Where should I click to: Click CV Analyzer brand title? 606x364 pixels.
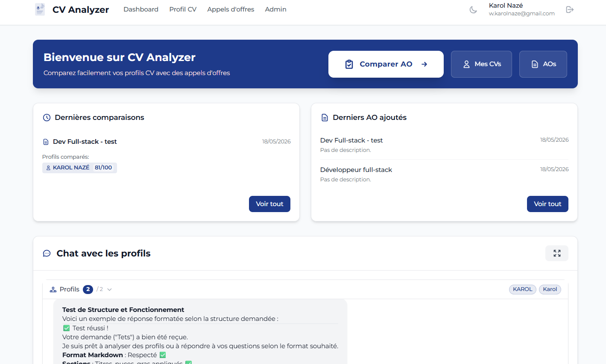[x=81, y=9]
